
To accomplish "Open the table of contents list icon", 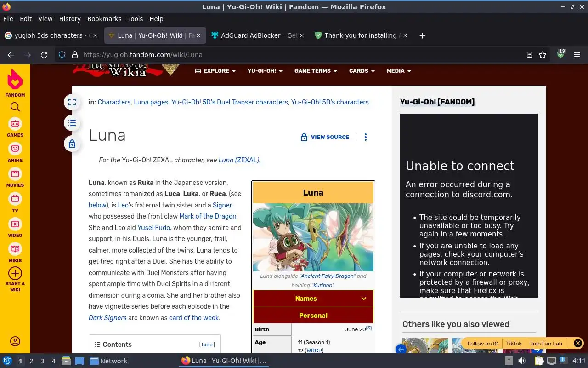I will (x=72, y=123).
